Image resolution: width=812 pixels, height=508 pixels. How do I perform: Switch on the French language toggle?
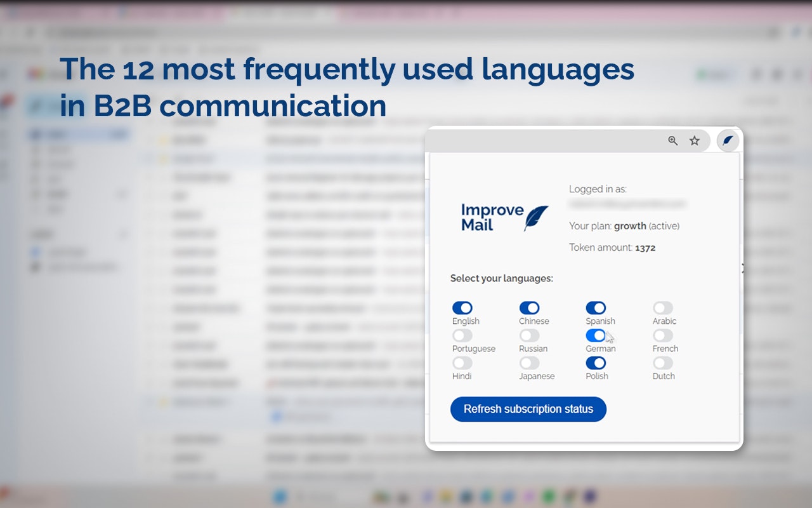[663, 335]
